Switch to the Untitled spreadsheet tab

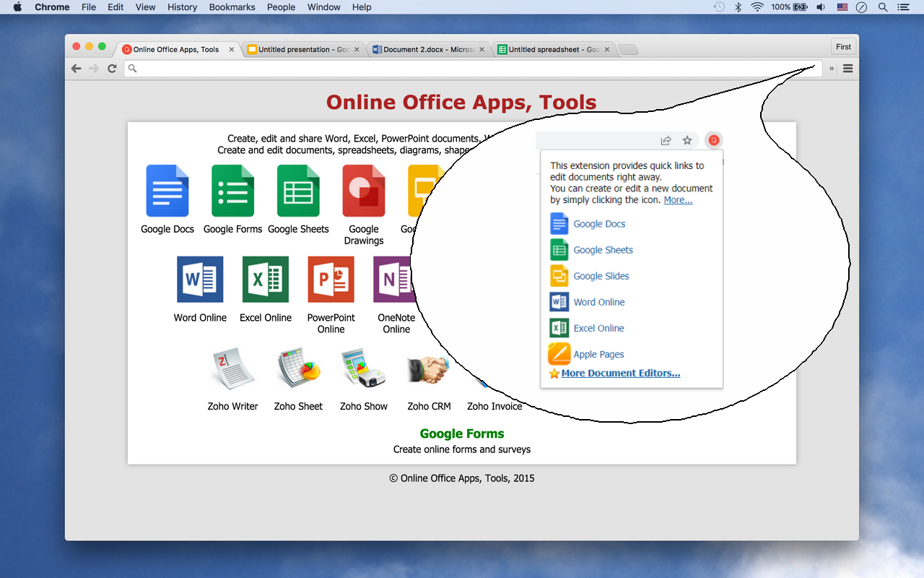tap(554, 50)
